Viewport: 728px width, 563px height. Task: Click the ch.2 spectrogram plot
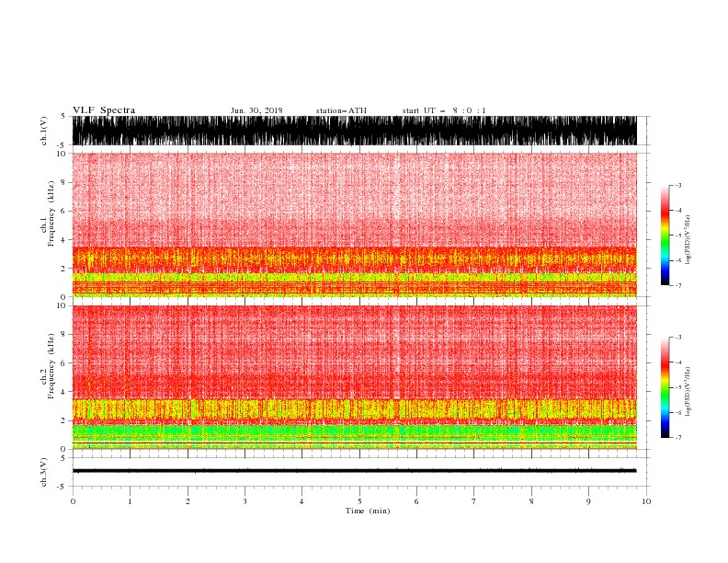355,377
